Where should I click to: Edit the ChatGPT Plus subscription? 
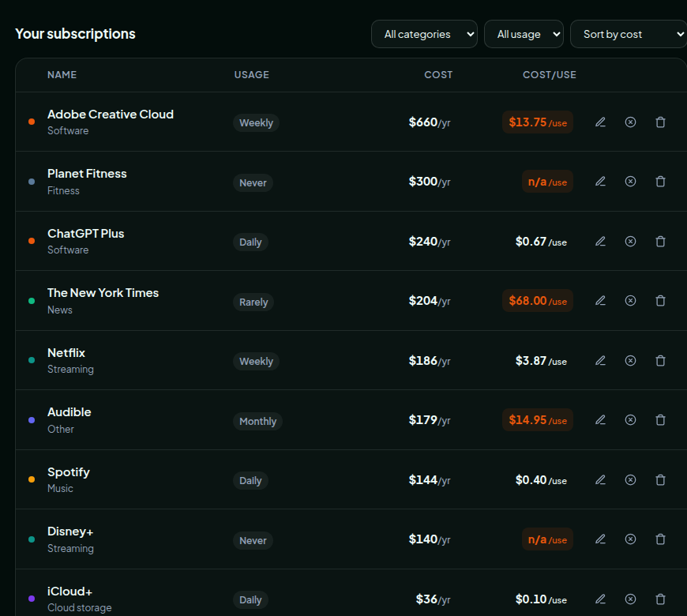tap(600, 242)
